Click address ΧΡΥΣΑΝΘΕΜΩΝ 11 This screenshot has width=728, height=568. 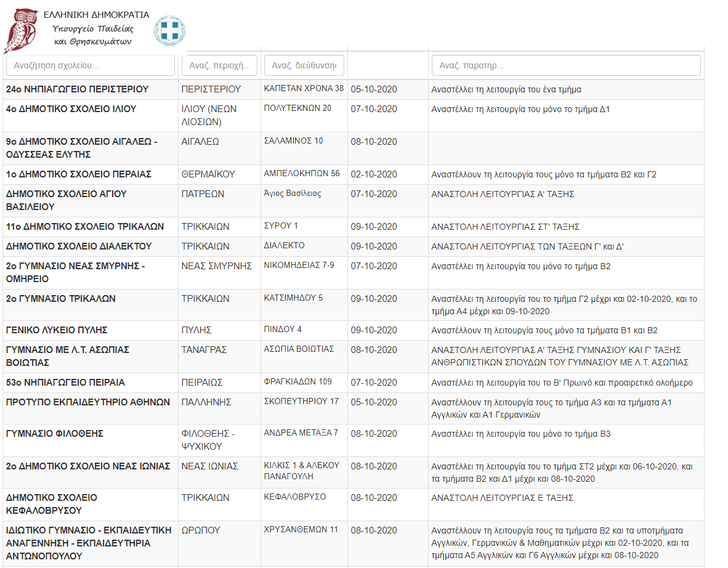[x=301, y=529]
